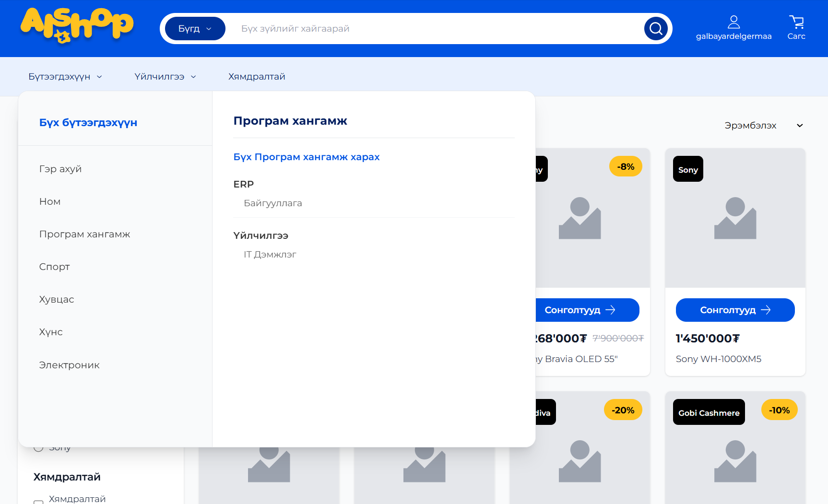Click the 1'450'000₮ price
828x504 pixels.
708,339
